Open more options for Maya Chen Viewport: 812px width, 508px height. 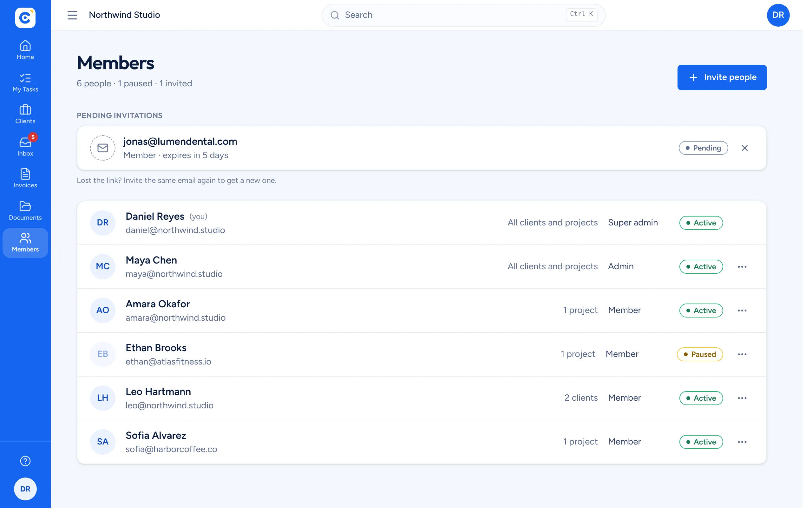(742, 266)
